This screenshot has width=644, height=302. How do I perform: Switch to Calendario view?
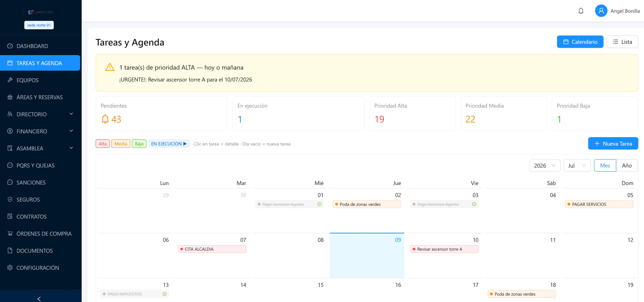pos(580,42)
